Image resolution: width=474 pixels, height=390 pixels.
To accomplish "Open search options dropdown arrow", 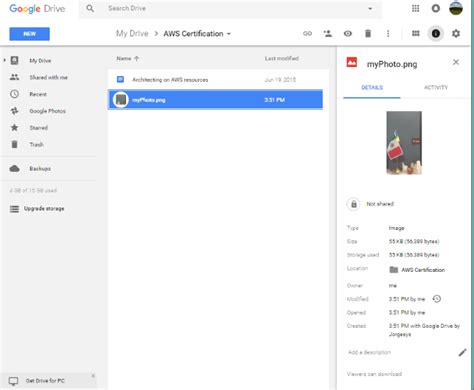I will tap(370, 9).
